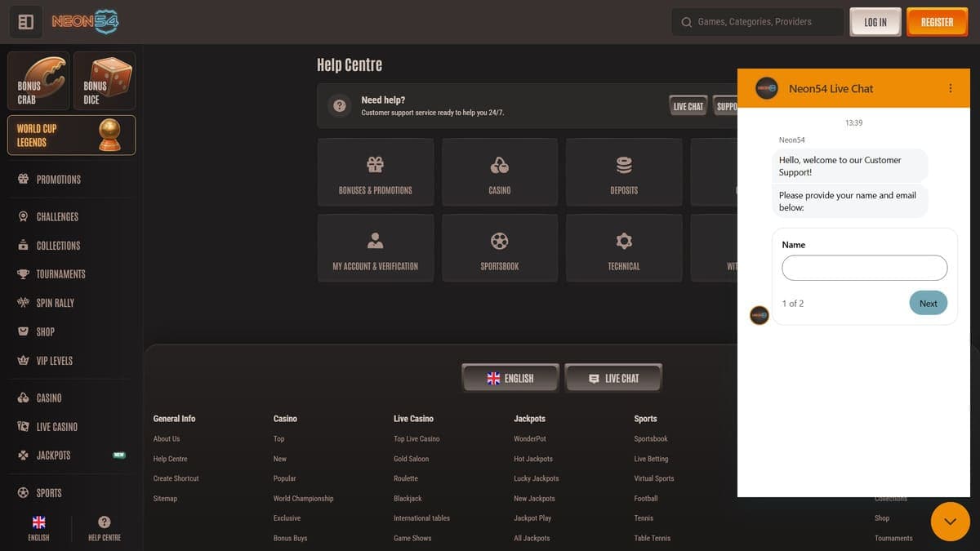Minimize chat with the orange chevron button

(x=951, y=521)
